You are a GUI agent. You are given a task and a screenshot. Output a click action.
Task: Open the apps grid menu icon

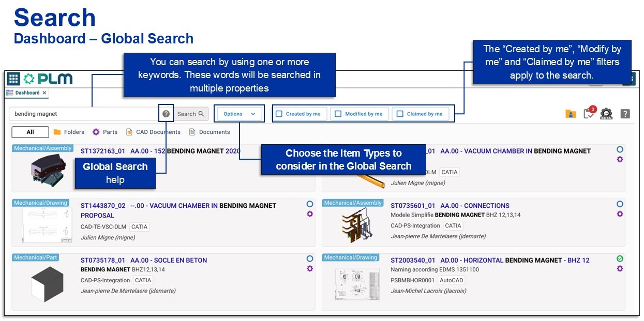pos(13,79)
